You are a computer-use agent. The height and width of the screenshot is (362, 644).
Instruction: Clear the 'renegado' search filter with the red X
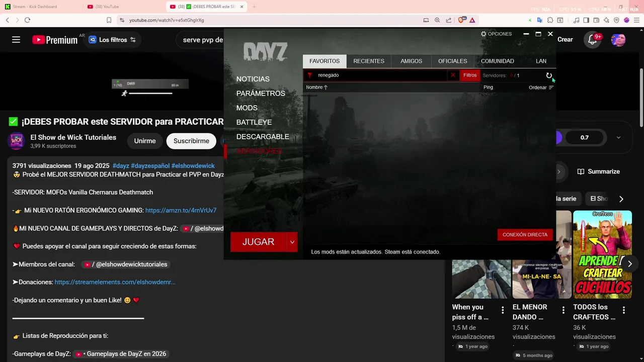(x=453, y=75)
